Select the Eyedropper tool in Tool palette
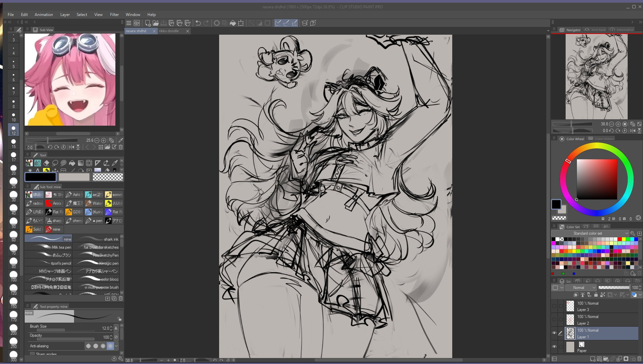The image size is (643, 364). click(x=115, y=163)
